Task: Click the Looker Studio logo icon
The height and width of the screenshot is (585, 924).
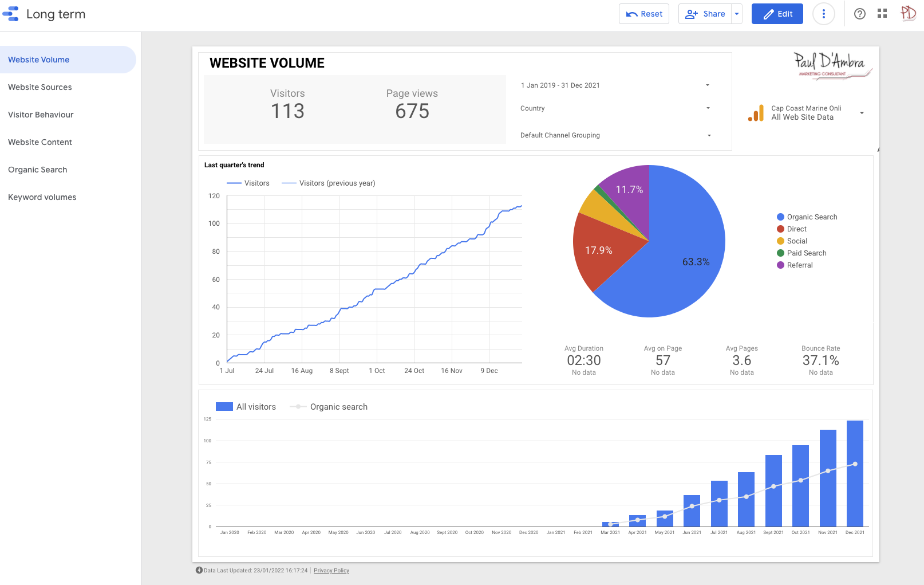Action: 11,14
